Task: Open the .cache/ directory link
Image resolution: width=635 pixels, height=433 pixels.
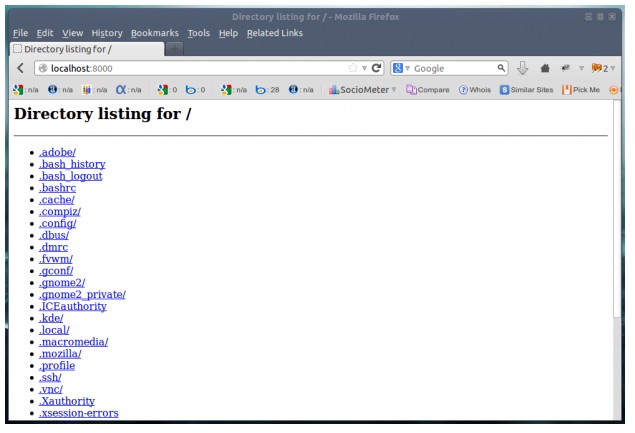Action: [57, 200]
